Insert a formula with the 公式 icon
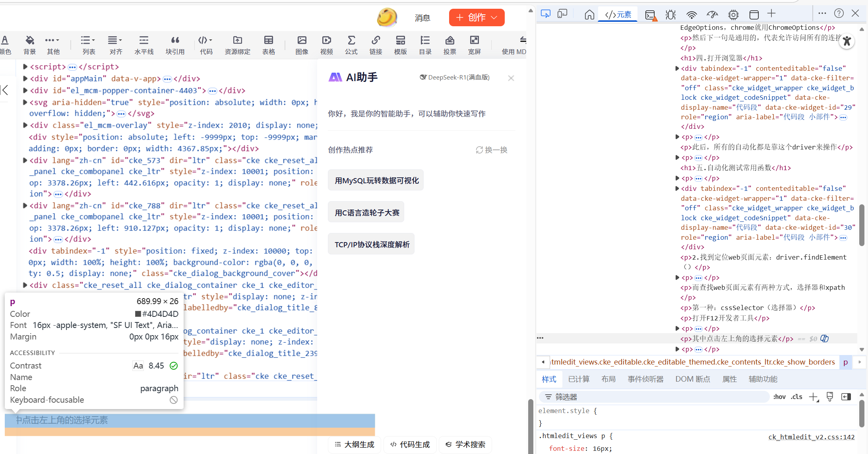 [x=351, y=41]
